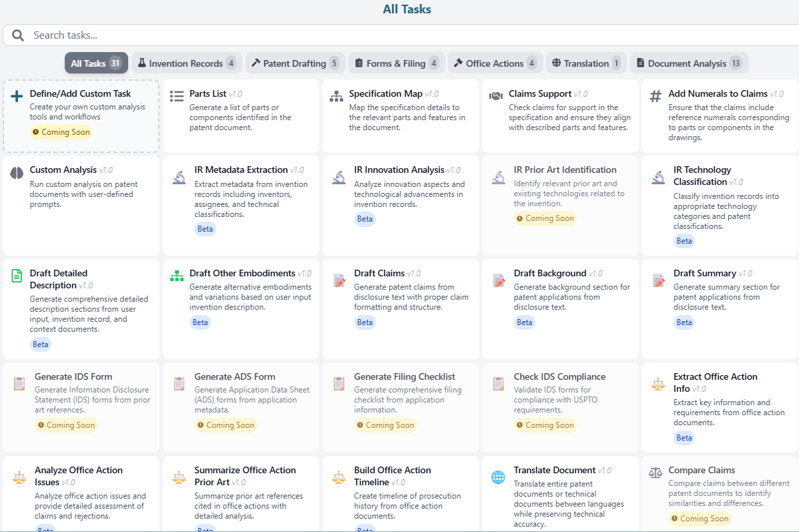Select the Custom Analysis globe icon
Screen dimensions: 799x532
click(x=16, y=170)
